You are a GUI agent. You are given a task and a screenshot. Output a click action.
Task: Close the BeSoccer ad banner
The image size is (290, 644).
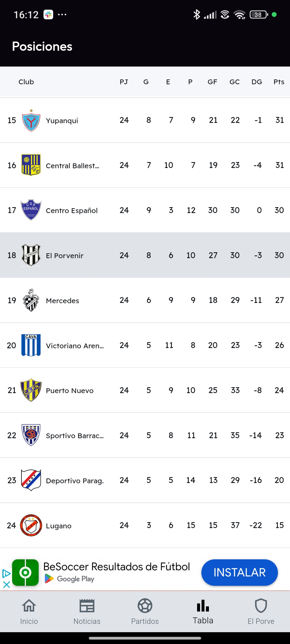click(x=6, y=584)
